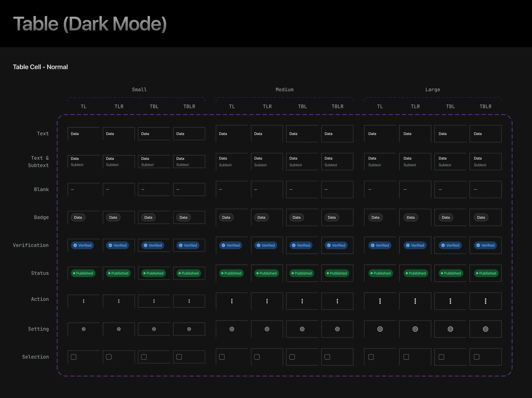Click the gear icon in Small TBLR Setting cell
Viewport: 532px width, 398px height.
tap(189, 329)
